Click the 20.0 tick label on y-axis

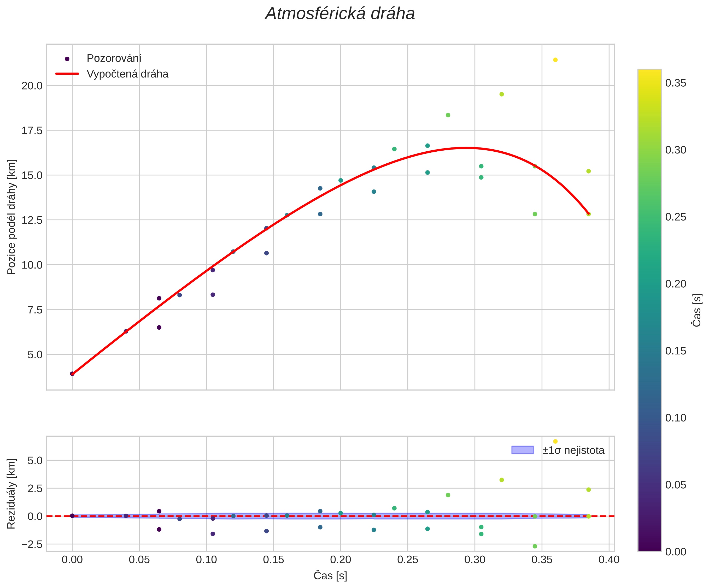click(32, 86)
